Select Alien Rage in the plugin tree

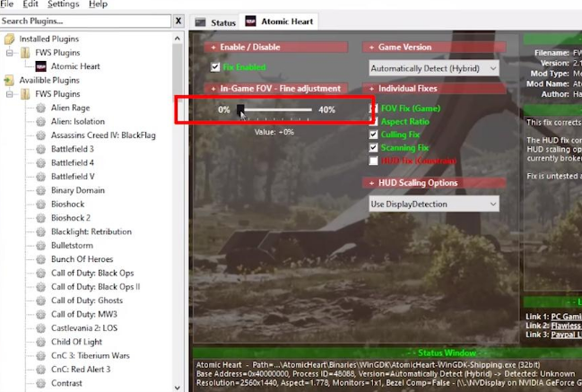(x=71, y=108)
